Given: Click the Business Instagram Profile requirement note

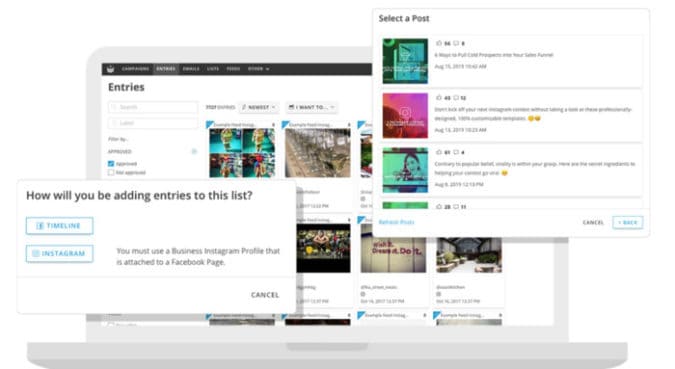Looking at the screenshot, I should pyautogui.click(x=198, y=256).
